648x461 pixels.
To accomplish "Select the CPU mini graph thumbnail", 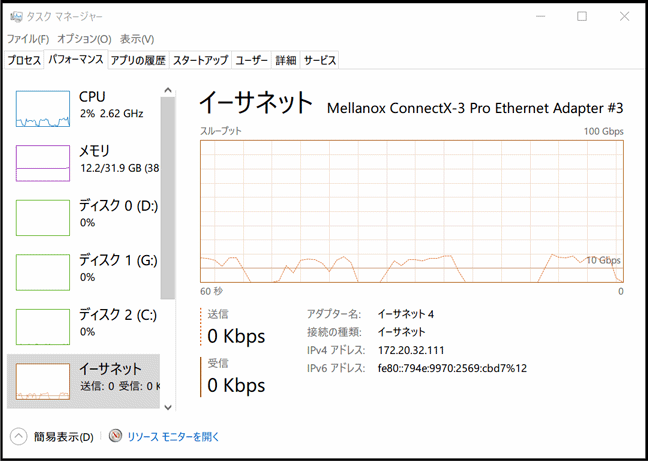I will pos(42,108).
